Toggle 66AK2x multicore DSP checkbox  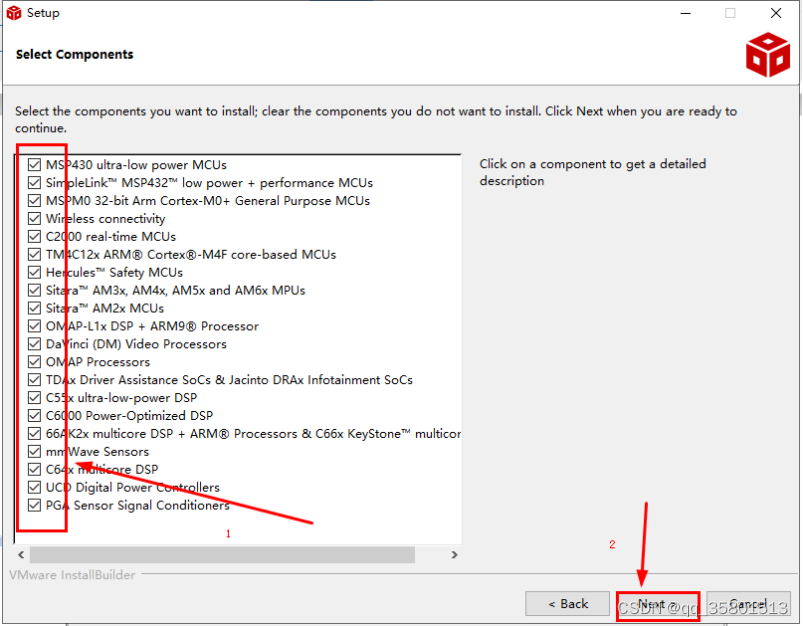tap(34, 433)
